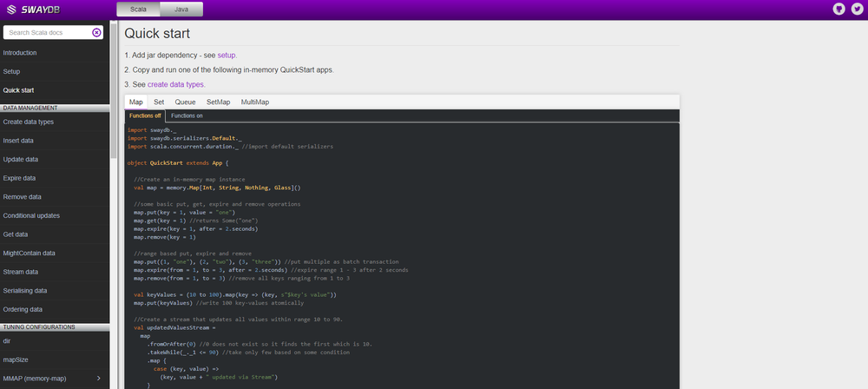Image resolution: width=868 pixels, height=389 pixels.
Task: Select the SetMap code tab
Action: pos(218,102)
